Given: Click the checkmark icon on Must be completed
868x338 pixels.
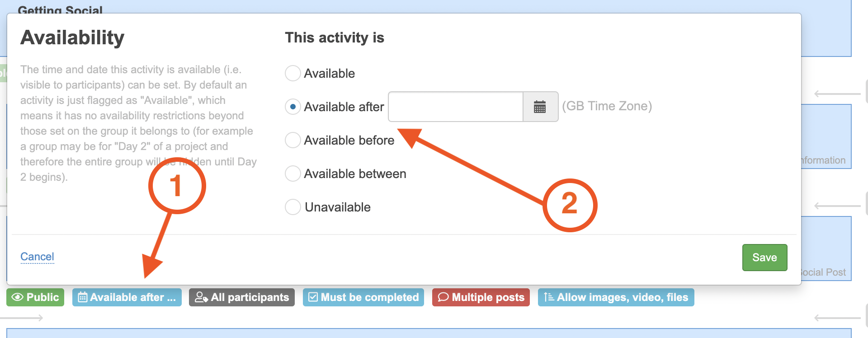Looking at the screenshot, I should (313, 297).
